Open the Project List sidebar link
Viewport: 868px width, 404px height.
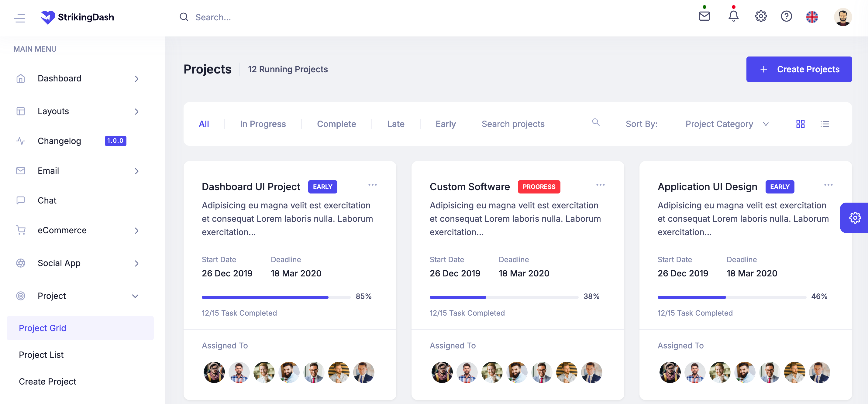41,354
